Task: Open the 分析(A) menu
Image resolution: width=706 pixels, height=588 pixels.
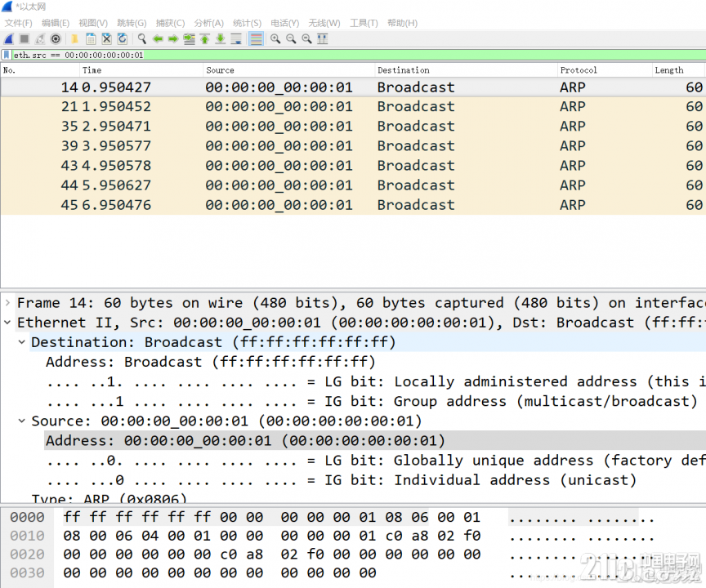Action: (x=209, y=23)
